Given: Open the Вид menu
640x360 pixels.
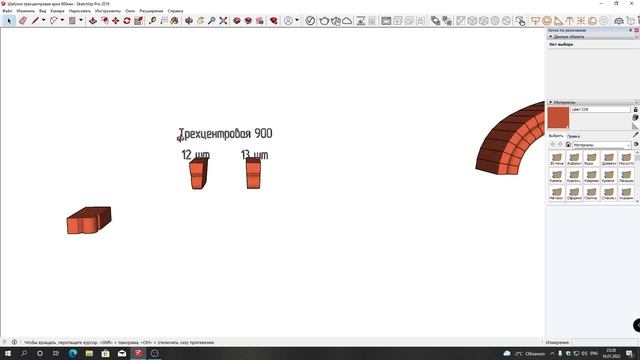Looking at the screenshot, I should [42, 11].
